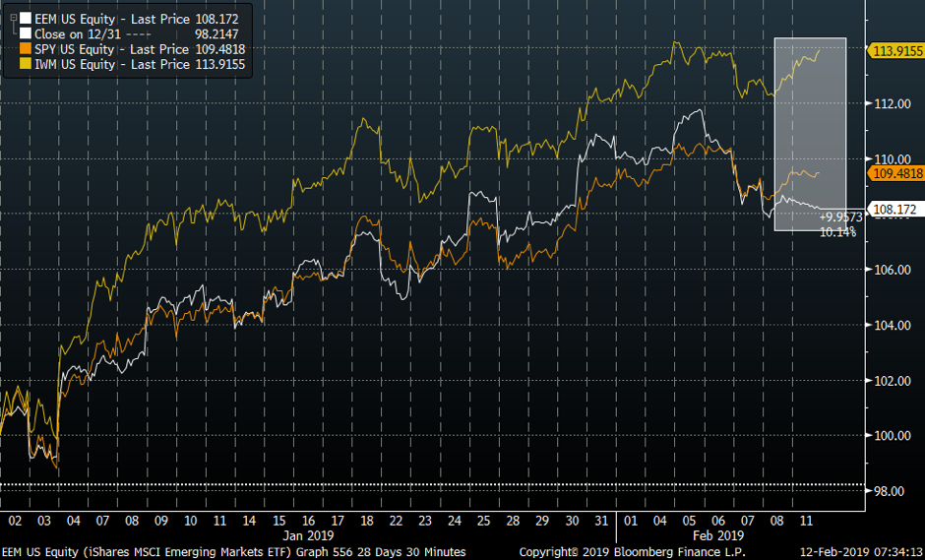Click the date label 16 on x-axis
Image resolution: width=925 pixels, height=560 pixels.
308,521
